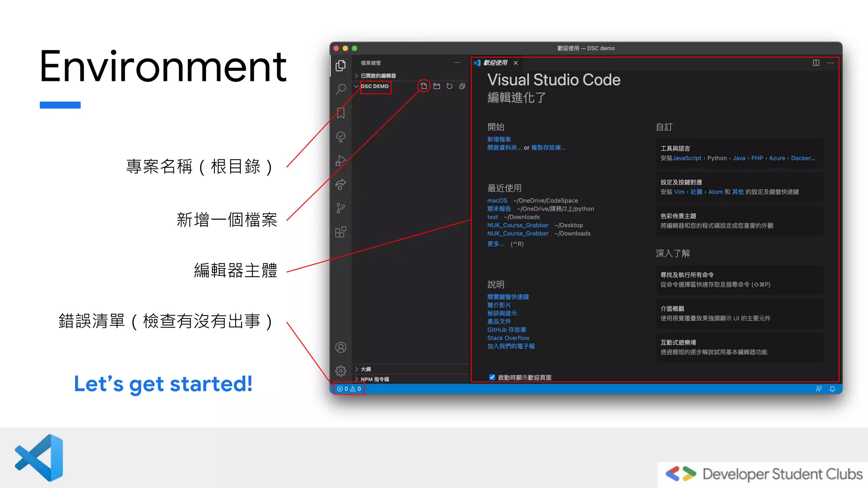Screen dimensions: 868x488
Task: Click the New File icon in explorer
Action: click(424, 86)
